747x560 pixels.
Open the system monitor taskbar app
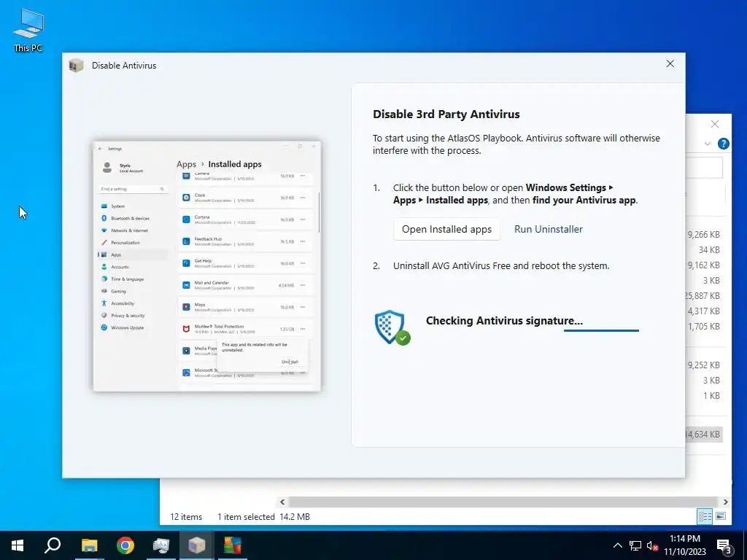[x=161, y=545]
